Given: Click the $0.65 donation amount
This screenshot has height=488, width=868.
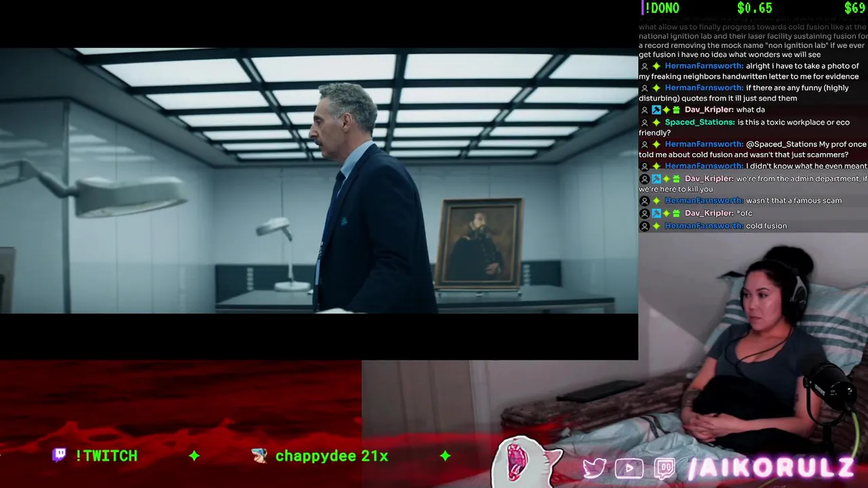Looking at the screenshot, I should [755, 8].
